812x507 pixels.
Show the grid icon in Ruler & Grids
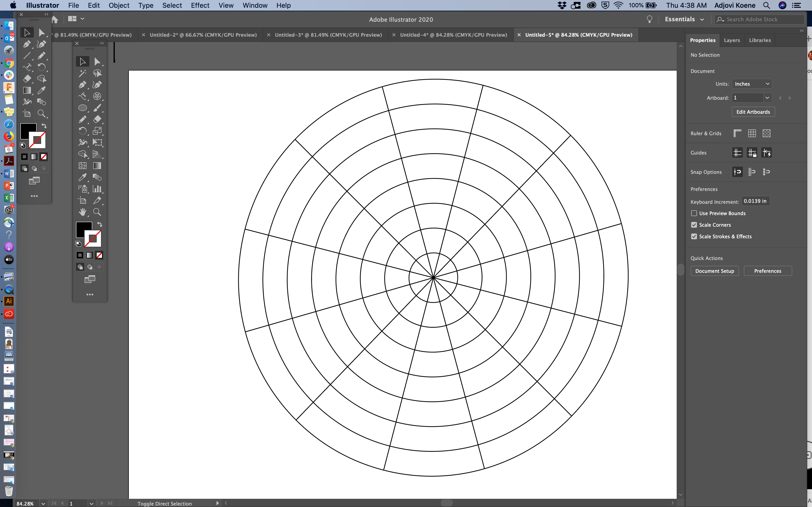[752, 134]
